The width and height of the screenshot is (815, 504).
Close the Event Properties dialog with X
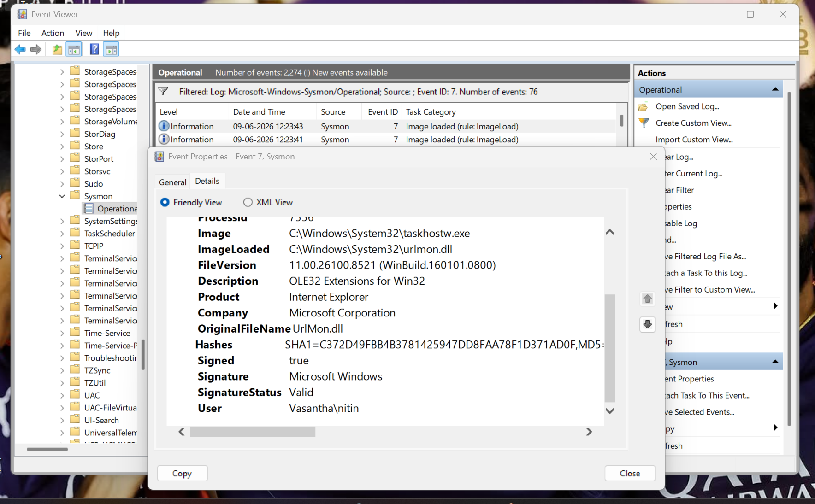[653, 157]
